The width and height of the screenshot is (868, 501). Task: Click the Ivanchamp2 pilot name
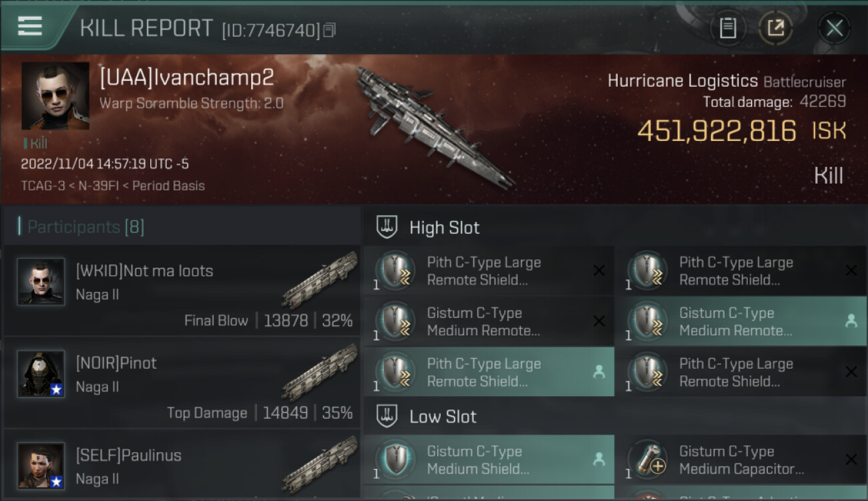(x=187, y=78)
